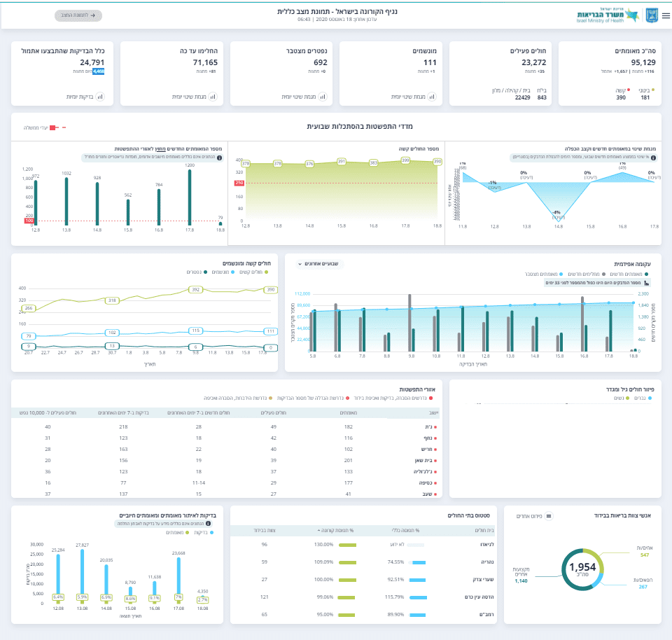Click orange legend dot for areas needing extra distancing

click(x=270, y=398)
